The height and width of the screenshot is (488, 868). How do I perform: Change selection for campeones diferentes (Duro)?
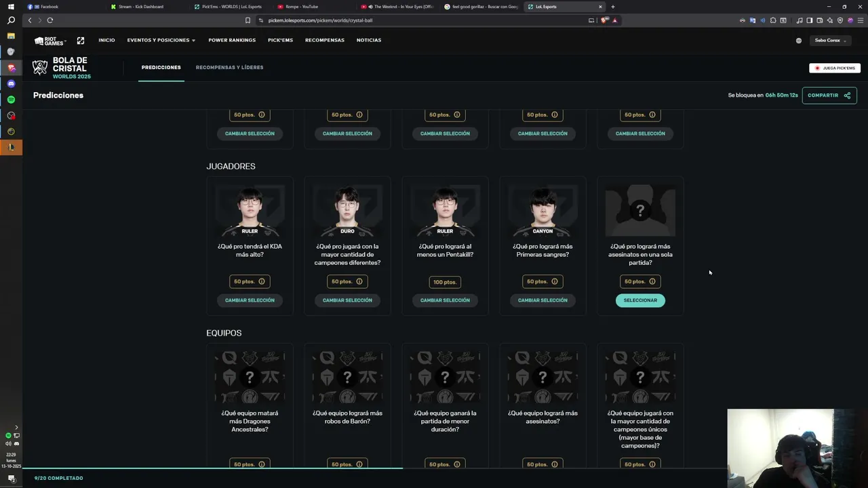click(347, 300)
